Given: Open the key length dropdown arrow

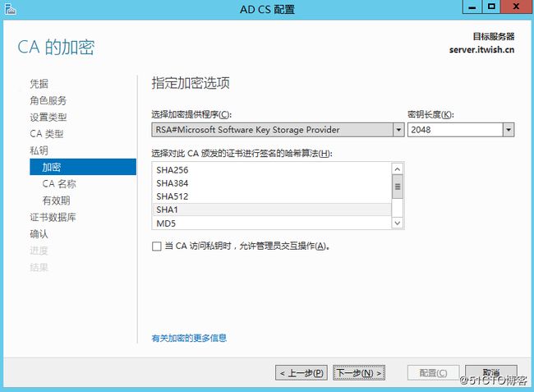Looking at the screenshot, I should [509, 130].
